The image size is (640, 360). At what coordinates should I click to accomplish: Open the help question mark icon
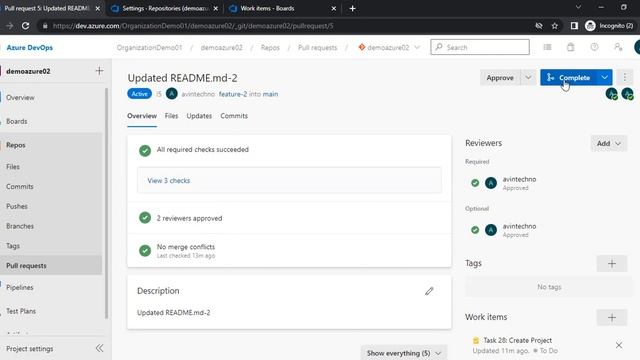[x=594, y=47]
